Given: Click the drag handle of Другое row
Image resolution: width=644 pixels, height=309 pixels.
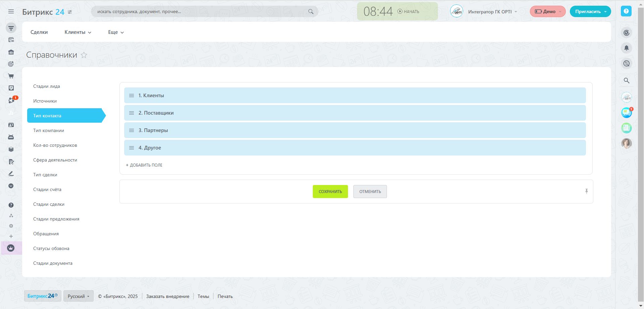Looking at the screenshot, I should pyautogui.click(x=132, y=148).
